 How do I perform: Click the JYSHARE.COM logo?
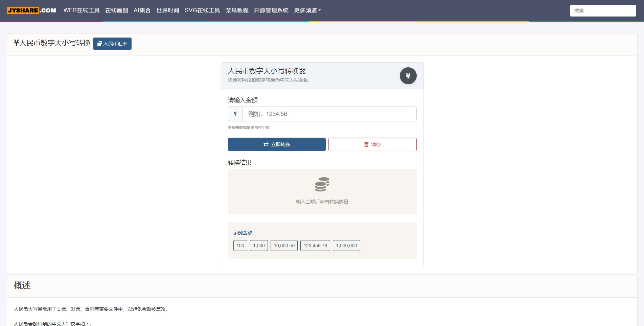coord(31,10)
